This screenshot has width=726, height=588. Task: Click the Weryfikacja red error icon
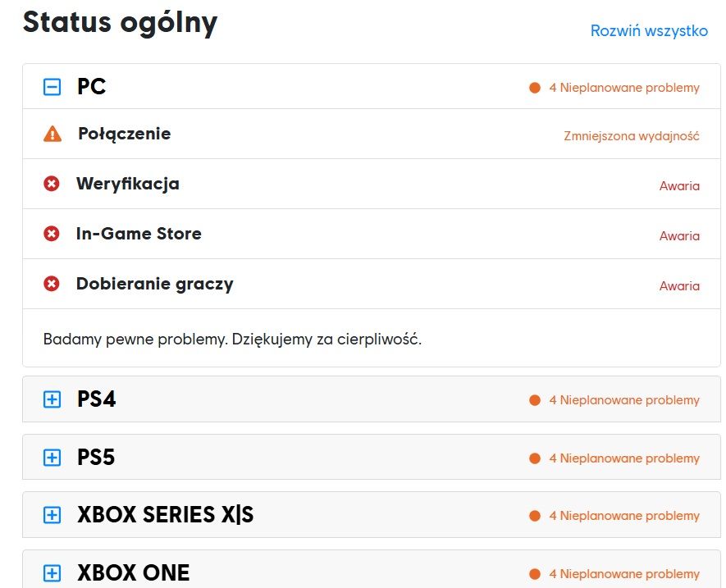52,184
